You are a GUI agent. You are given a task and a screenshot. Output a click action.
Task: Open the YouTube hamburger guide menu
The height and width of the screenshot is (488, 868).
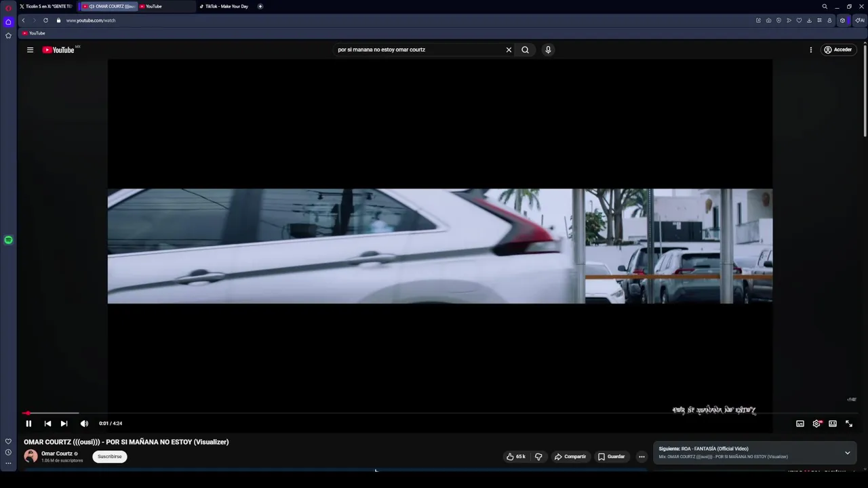click(30, 49)
